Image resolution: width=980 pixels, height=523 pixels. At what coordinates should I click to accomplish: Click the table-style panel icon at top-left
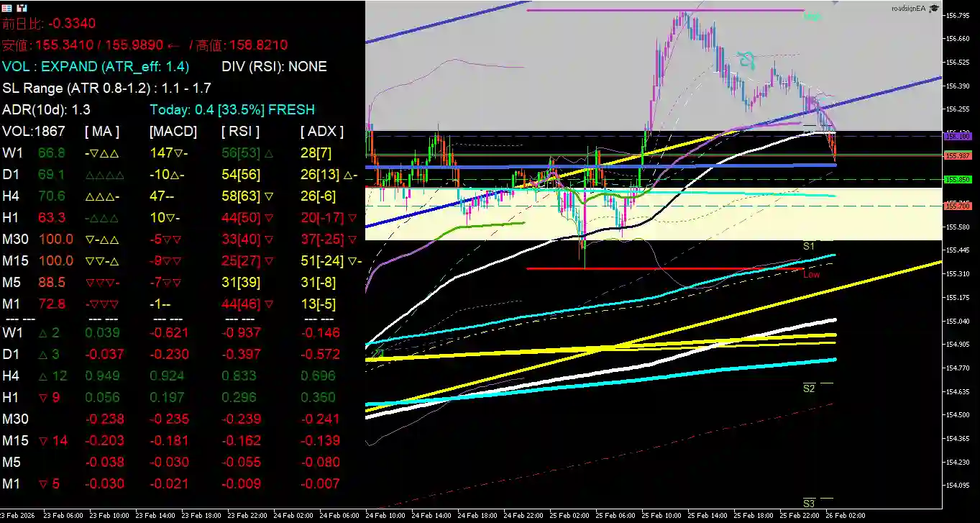(6, 7)
